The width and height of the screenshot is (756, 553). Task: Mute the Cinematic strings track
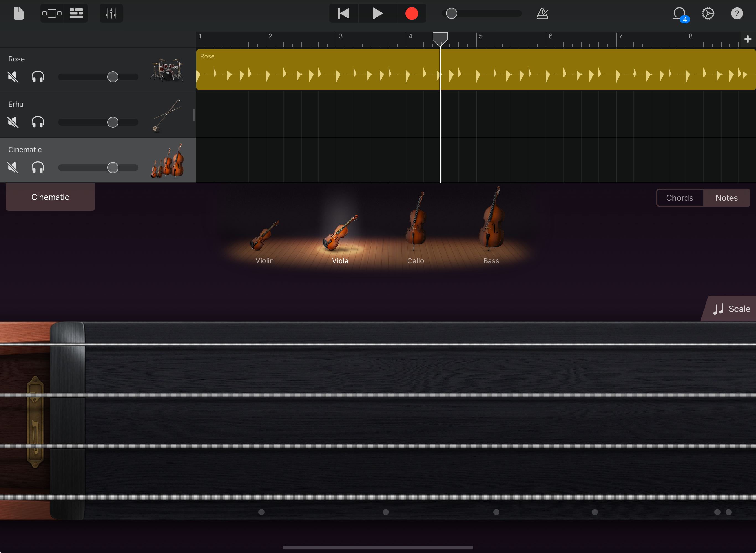pyautogui.click(x=13, y=167)
